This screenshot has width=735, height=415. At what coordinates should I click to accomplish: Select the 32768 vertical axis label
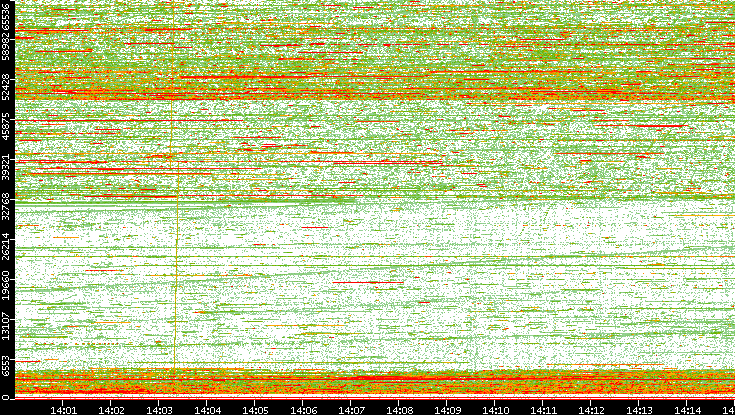(x=6, y=204)
